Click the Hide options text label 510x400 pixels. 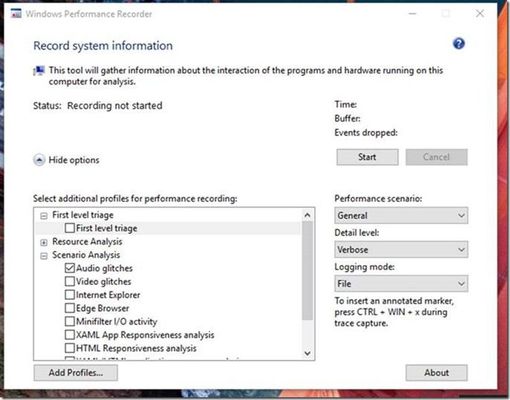click(74, 160)
